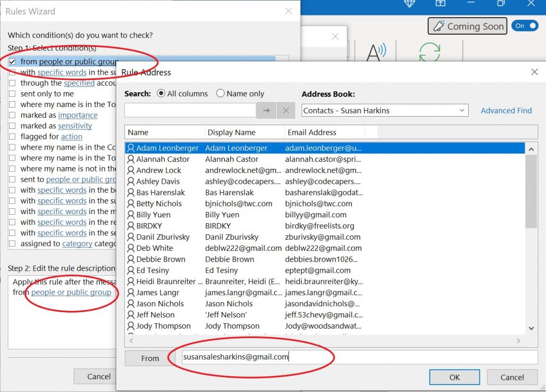546x392 pixels.
Task: Check the sent only to me condition
Action: pos(12,94)
